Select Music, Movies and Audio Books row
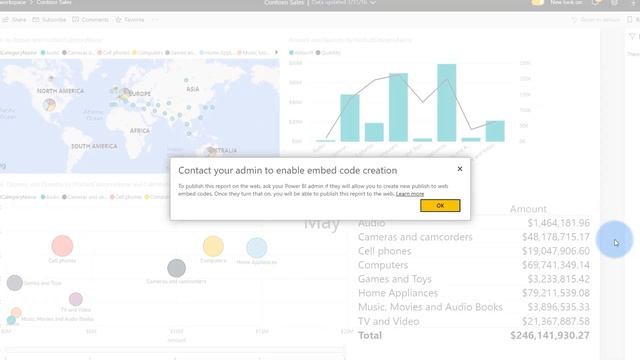The image size is (640, 360). [x=474, y=307]
